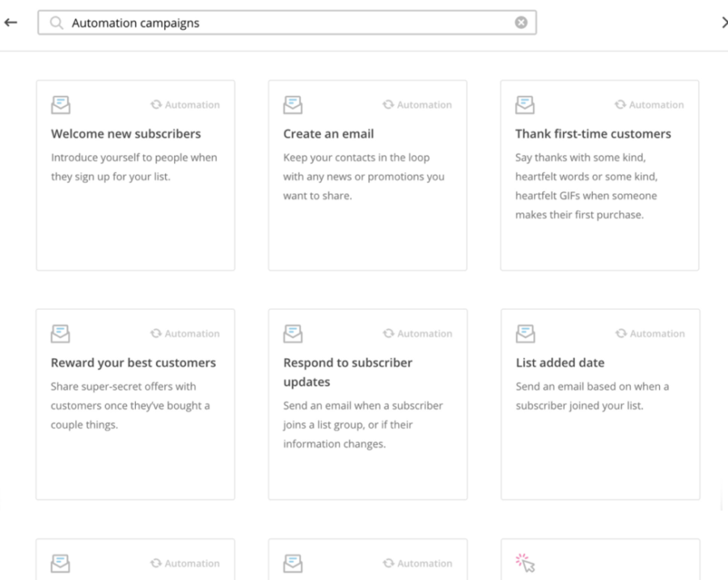Click inside the Automation campaigns search field
728x580 pixels.
coord(243,22)
